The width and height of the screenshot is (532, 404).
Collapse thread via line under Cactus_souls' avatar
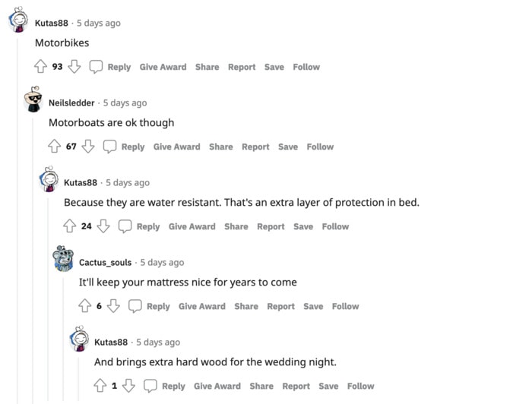[x=63, y=339]
